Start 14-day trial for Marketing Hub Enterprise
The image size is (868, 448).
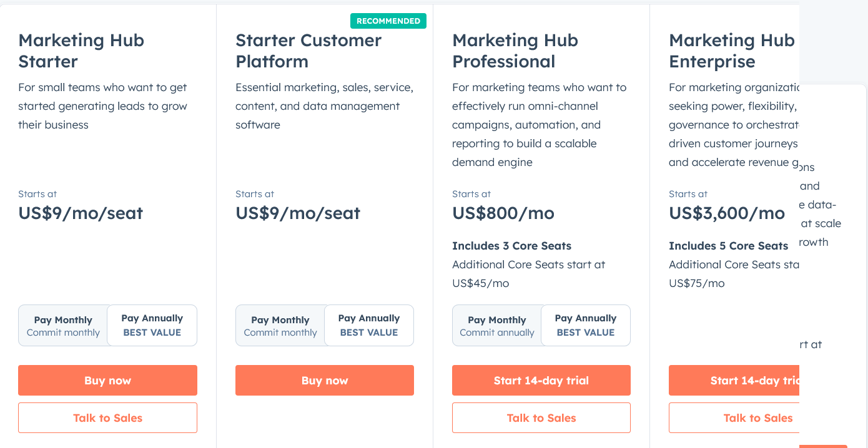pyautogui.click(x=734, y=381)
